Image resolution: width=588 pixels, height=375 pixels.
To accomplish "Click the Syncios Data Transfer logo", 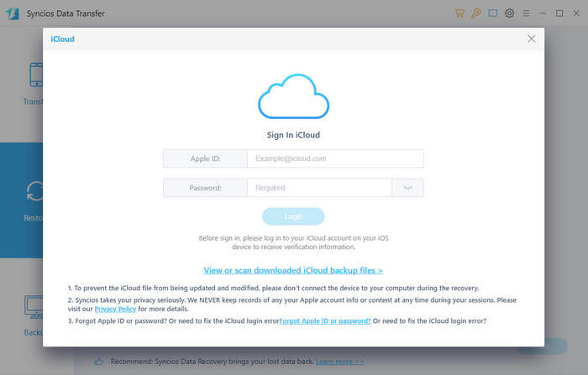I will [13, 13].
